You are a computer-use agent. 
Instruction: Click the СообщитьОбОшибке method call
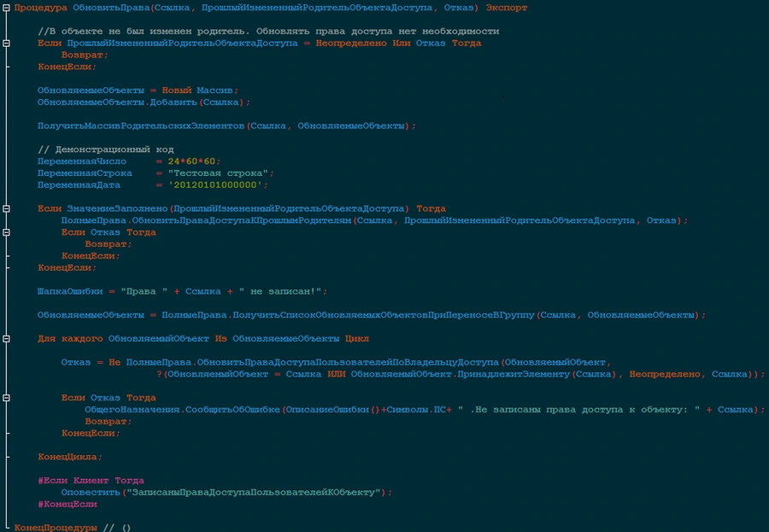(230, 410)
